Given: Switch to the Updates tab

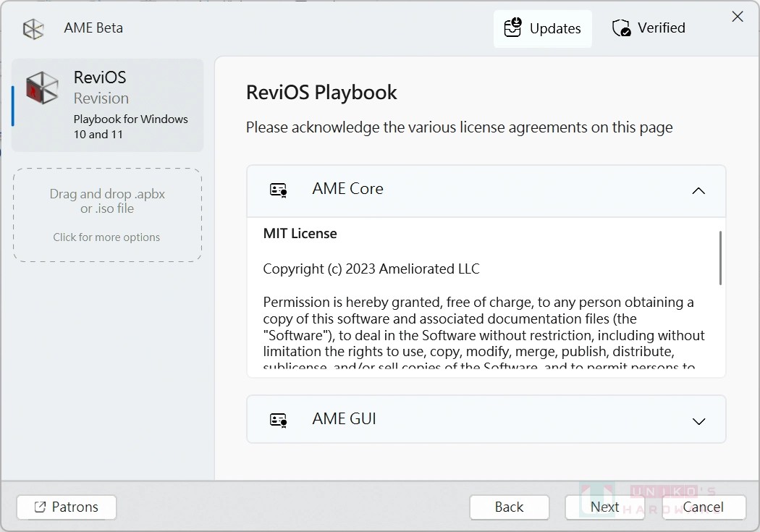Looking at the screenshot, I should (542, 28).
